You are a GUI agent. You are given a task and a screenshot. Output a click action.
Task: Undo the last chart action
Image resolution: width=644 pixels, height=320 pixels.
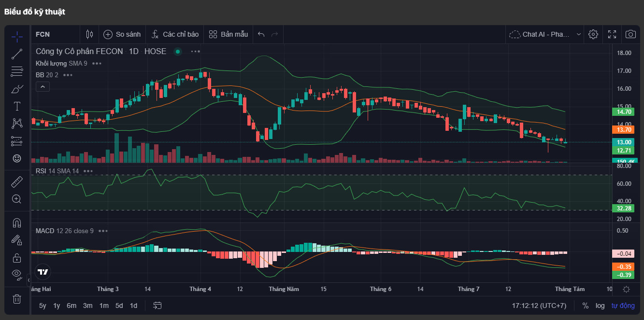tap(261, 34)
